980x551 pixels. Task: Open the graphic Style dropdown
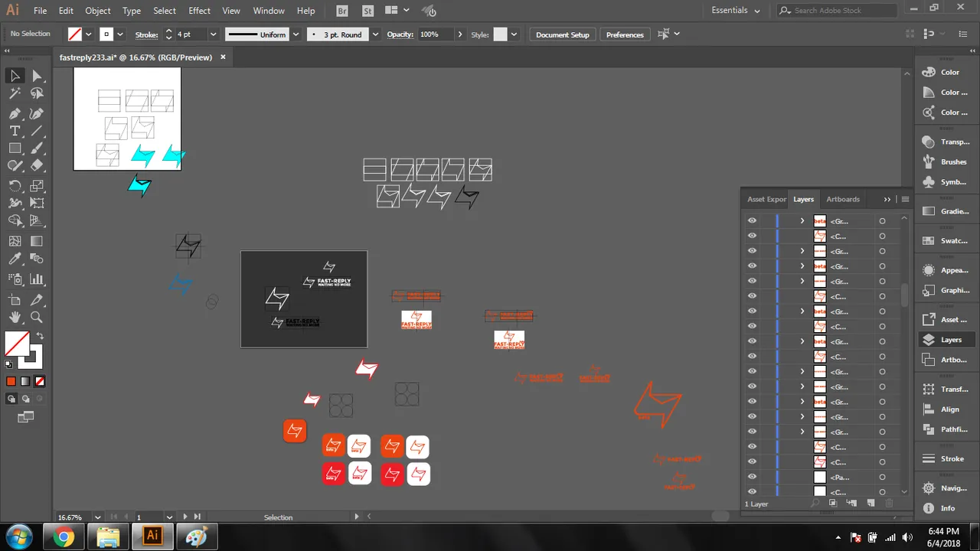click(514, 34)
